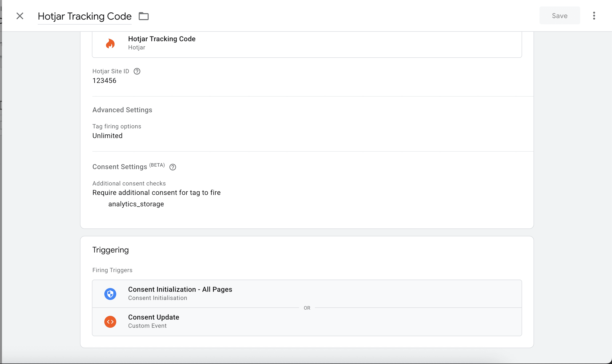Screen dimensions: 612x364
Task: Close the tag editor panel
Action: point(20,16)
